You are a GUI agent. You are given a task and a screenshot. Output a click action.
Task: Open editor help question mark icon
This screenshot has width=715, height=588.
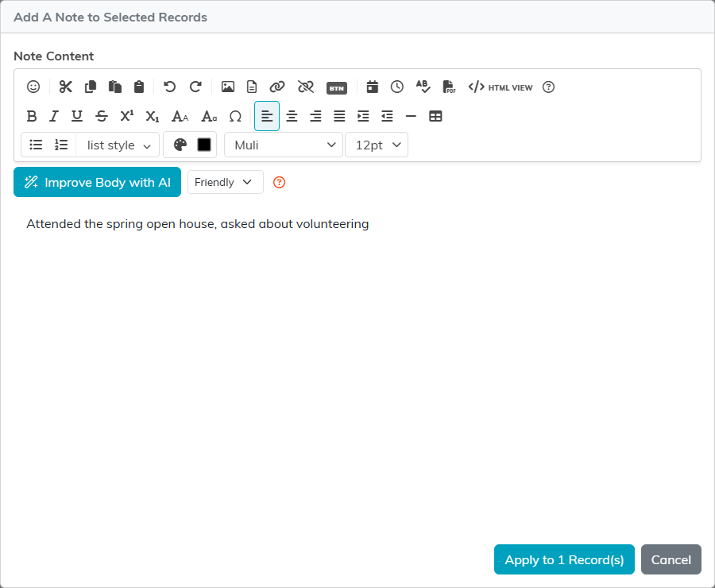pyautogui.click(x=548, y=87)
